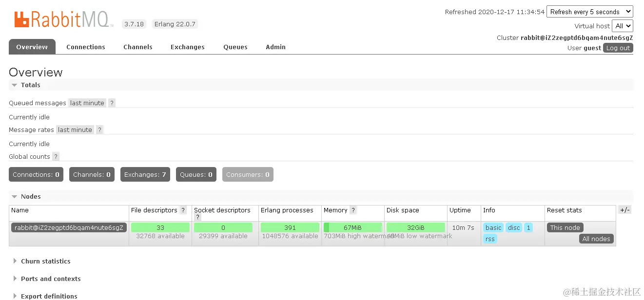Viewport: 644px width, 300px height.
Task: Switch to the Overview tab
Action: coord(32,47)
